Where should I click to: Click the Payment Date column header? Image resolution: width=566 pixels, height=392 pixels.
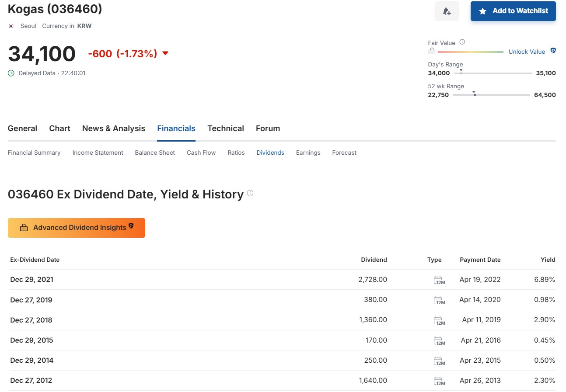pyautogui.click(x=480, y=260)
